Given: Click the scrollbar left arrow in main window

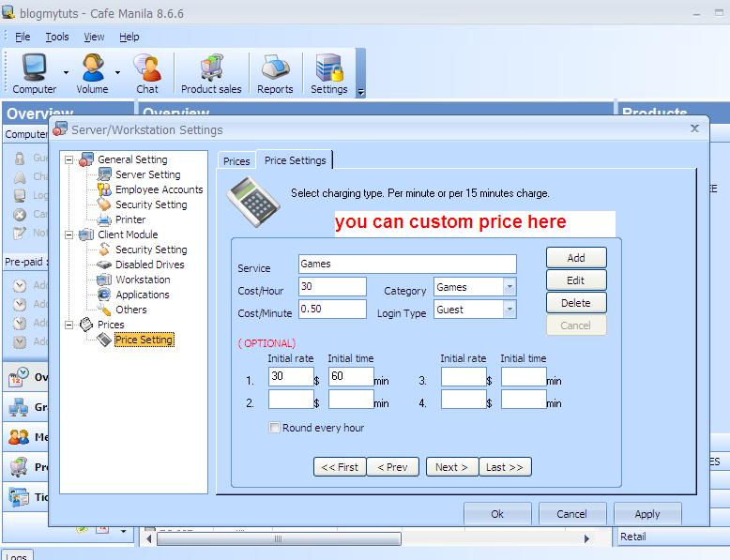Looking at the screenshot, I should 149,539.
